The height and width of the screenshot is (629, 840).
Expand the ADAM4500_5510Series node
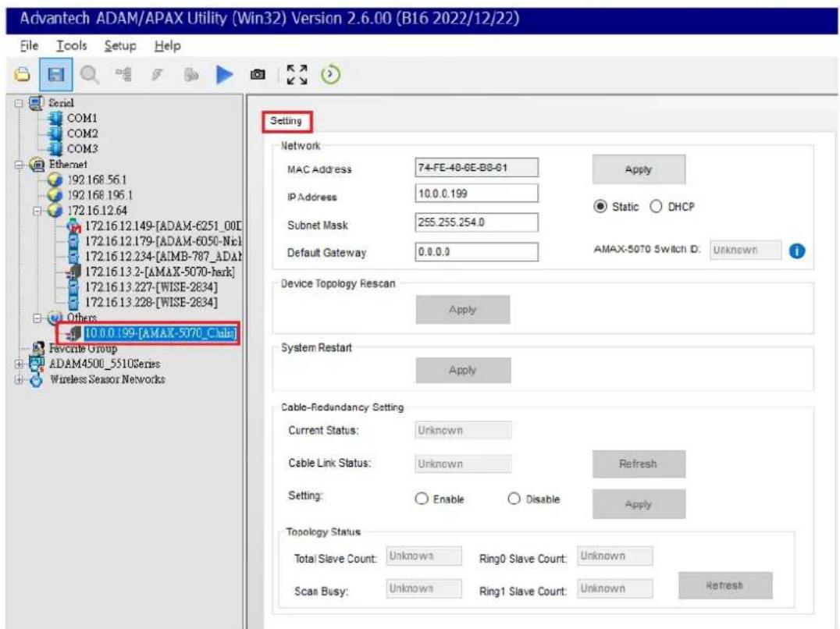point(19,364)
